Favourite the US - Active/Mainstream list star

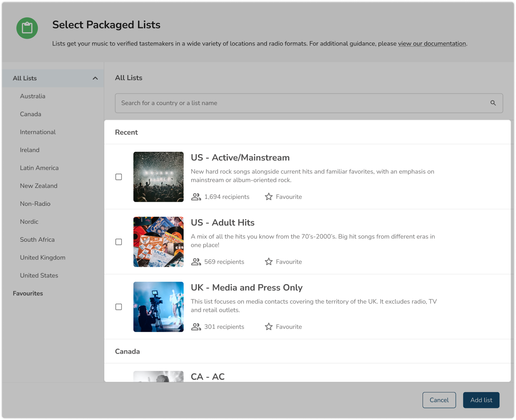point(269,197)
